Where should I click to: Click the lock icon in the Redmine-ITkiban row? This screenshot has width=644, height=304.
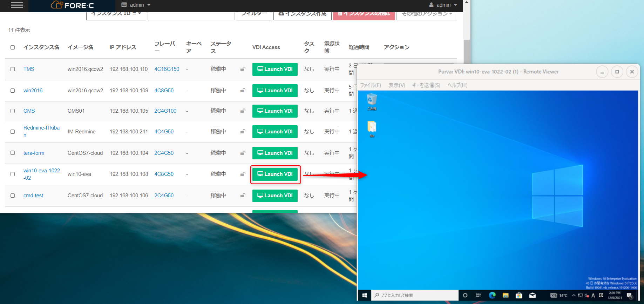coord(243,132)
